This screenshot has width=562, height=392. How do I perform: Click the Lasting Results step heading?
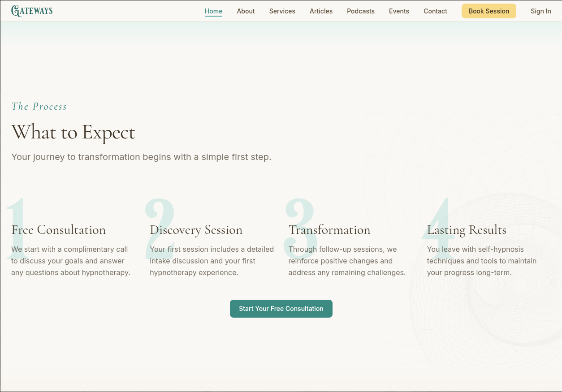point(467,230)
